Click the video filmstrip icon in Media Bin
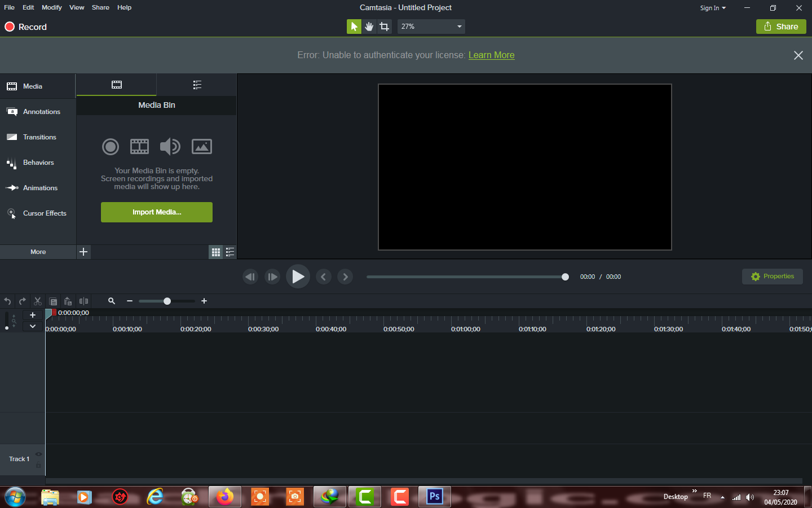812x508 pixels. coord(140,147)
